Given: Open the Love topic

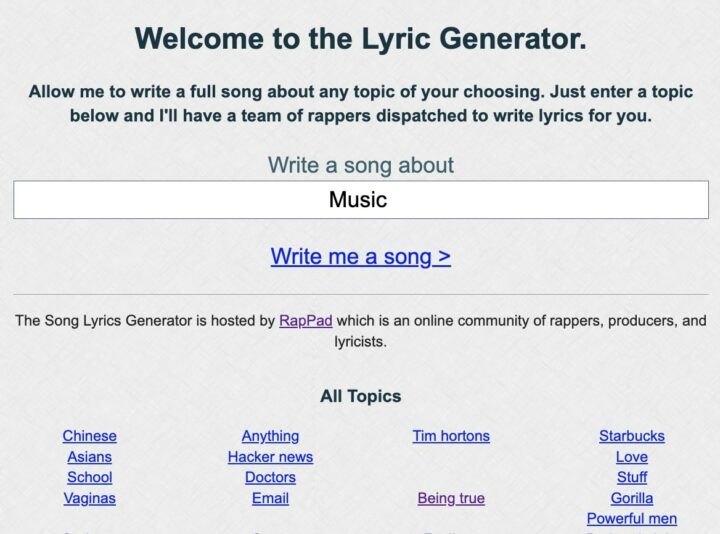Looking at the screenshot, I should (x=631, y=457).
